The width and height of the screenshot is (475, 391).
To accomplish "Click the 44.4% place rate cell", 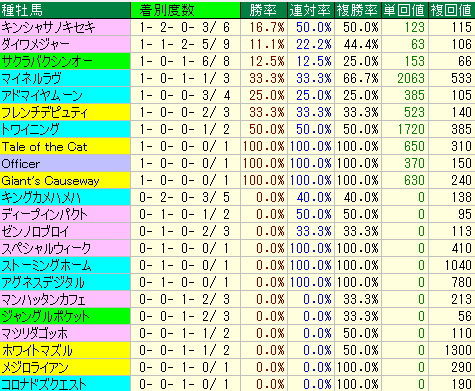I will 358,44.
